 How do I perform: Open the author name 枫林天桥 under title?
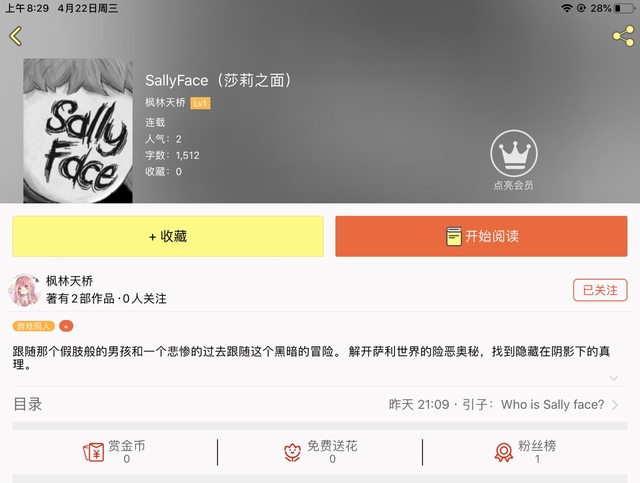[165, 102]
